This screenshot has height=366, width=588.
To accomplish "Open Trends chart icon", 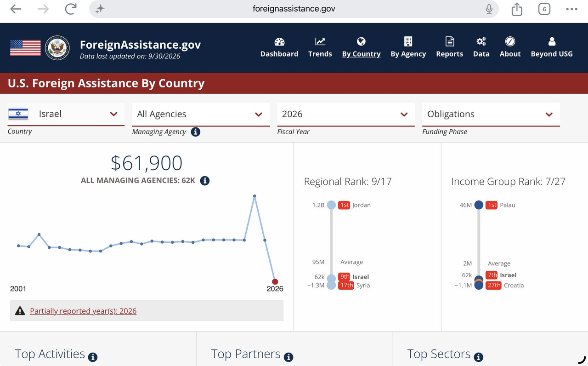I will point(320,42).
